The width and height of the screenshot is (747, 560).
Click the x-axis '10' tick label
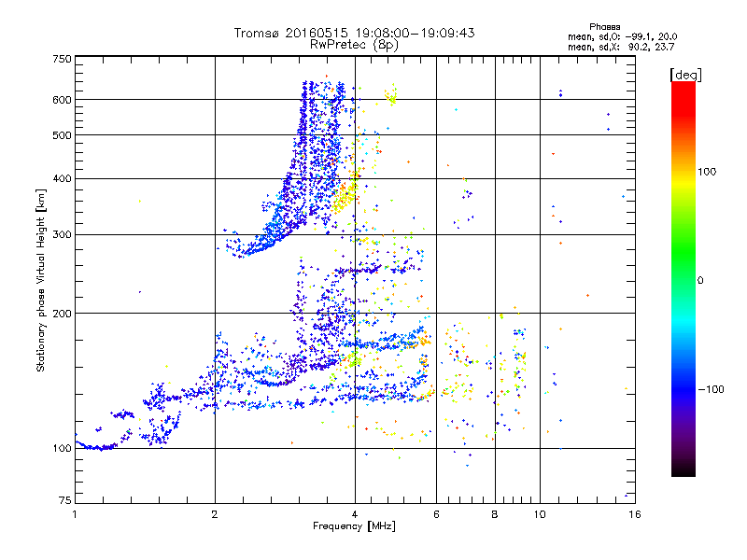(540, 514)
